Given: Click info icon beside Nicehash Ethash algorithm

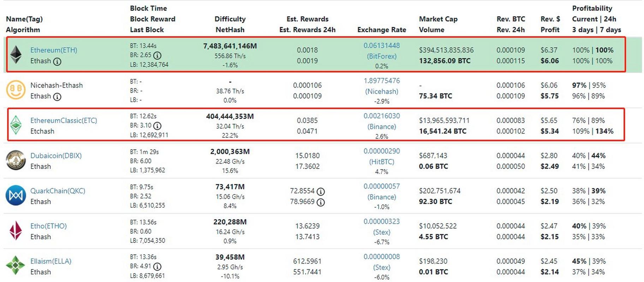Looking at the screenshot, I should click(x=57, y=97).
